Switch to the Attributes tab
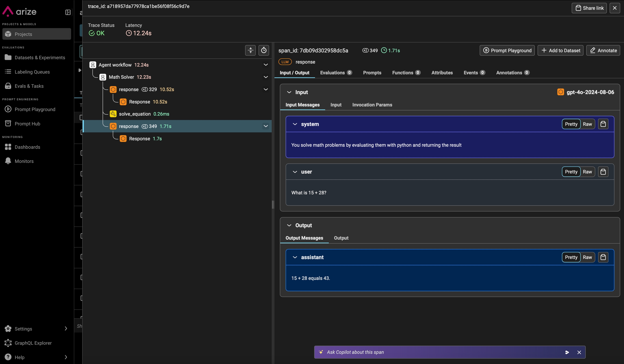The image size is (624, 364). (442, 73)
